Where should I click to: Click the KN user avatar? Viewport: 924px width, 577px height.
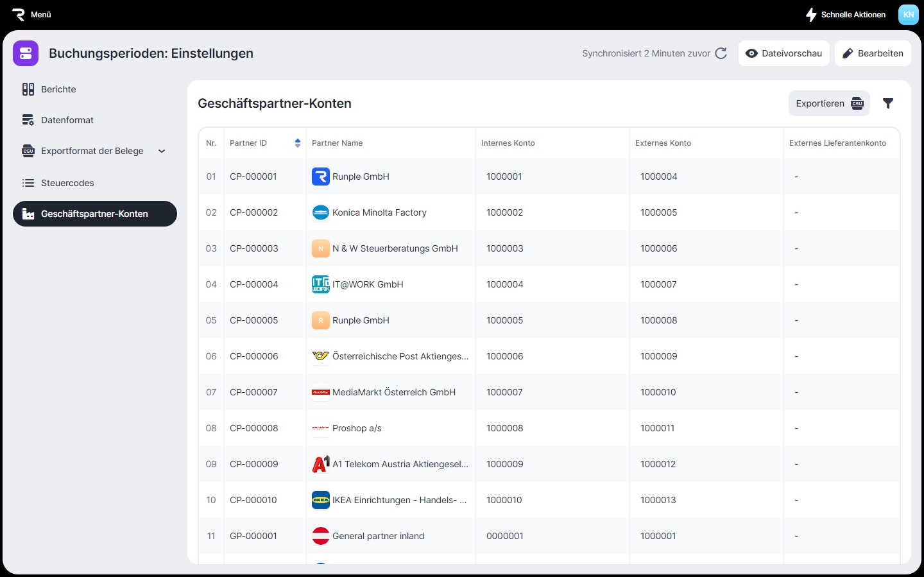coord(908,14)
